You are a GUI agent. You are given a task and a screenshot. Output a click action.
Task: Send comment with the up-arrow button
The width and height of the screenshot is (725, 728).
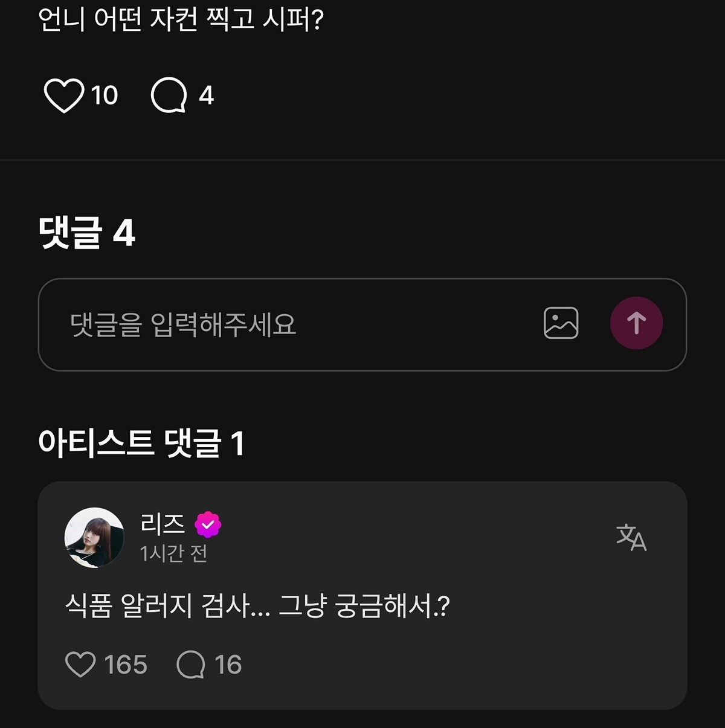click(636, 323)
